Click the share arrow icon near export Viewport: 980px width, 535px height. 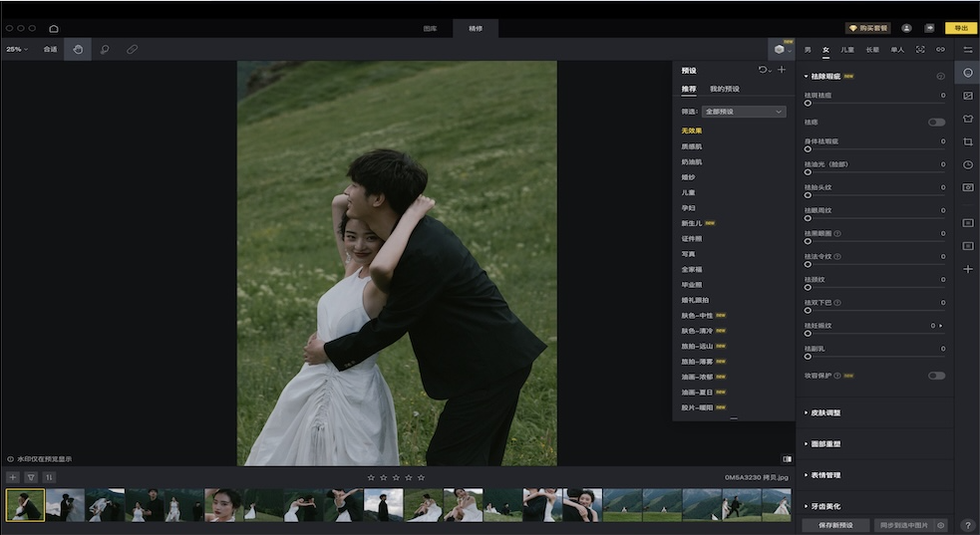point(929,29)
